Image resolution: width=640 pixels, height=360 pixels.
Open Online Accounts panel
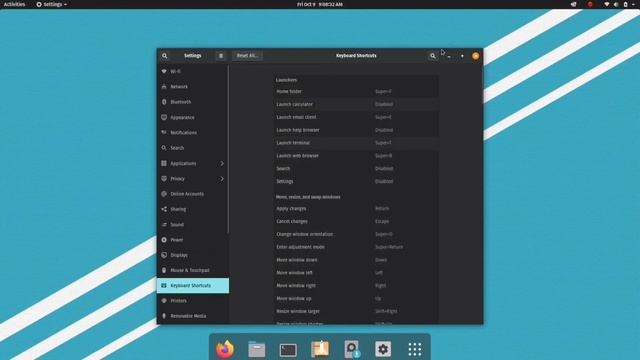pos(193,193)
